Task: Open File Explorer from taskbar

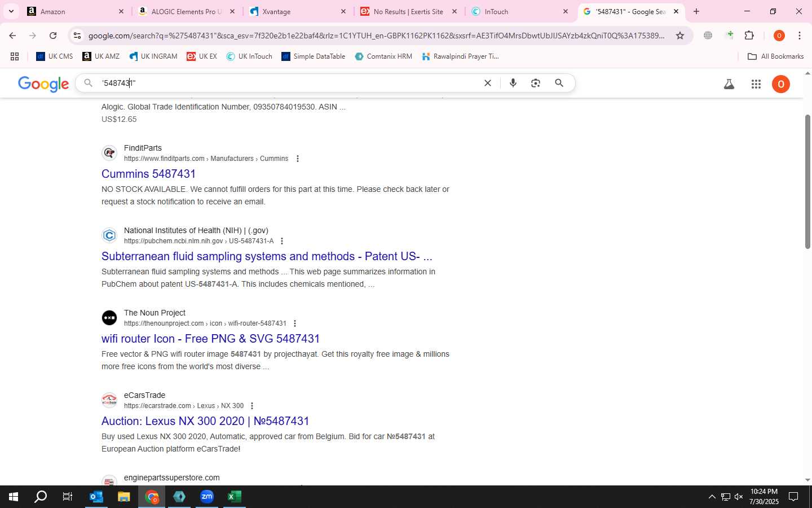Action: (123, 497)
